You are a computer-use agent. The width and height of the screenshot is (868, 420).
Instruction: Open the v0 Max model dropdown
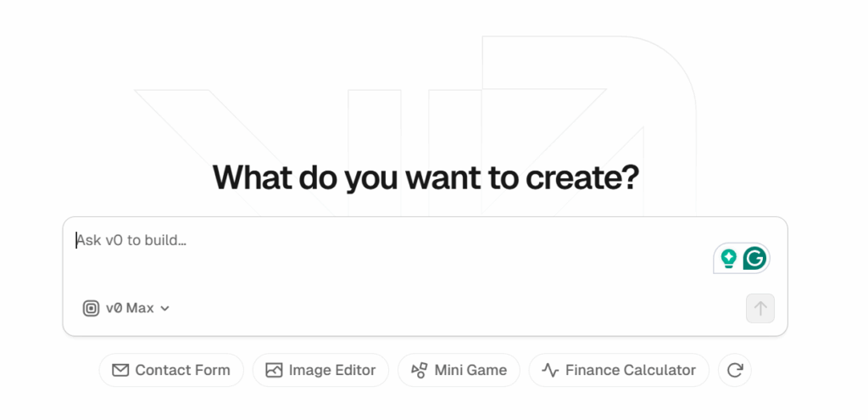click(127, 308)
